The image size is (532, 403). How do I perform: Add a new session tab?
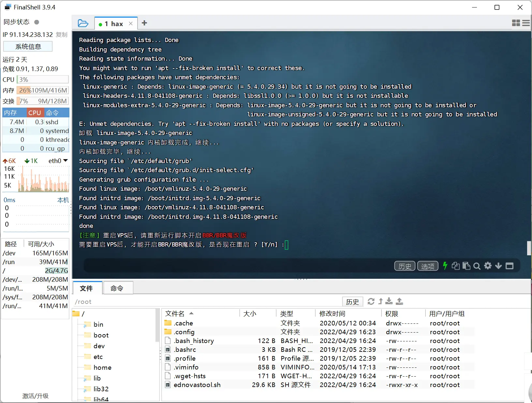click(144, 23)
